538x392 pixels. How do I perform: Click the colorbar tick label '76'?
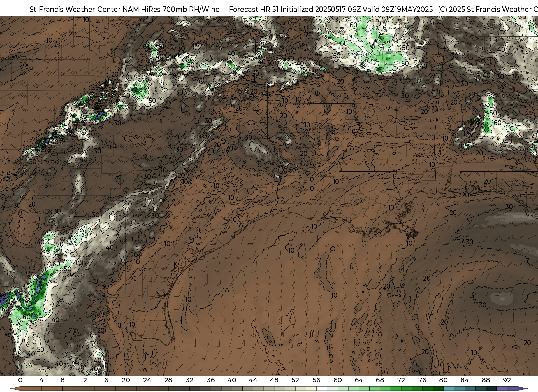[422, 380]
